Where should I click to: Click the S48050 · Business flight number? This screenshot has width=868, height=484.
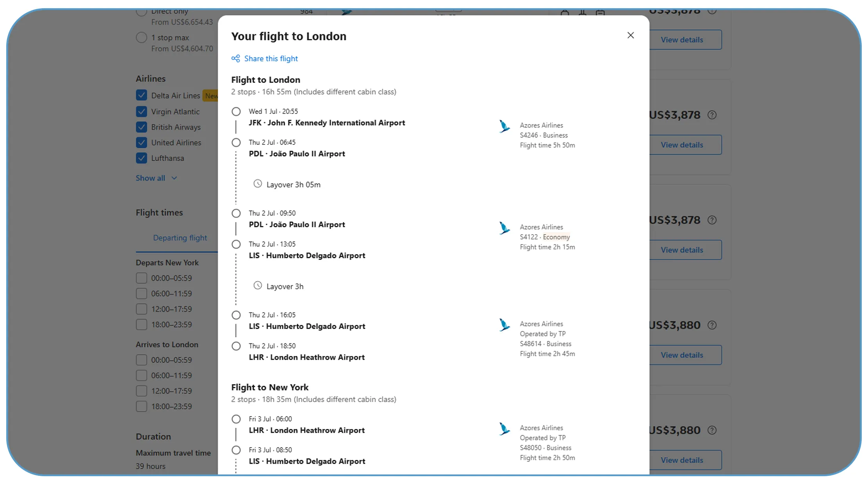click(545, 448)
